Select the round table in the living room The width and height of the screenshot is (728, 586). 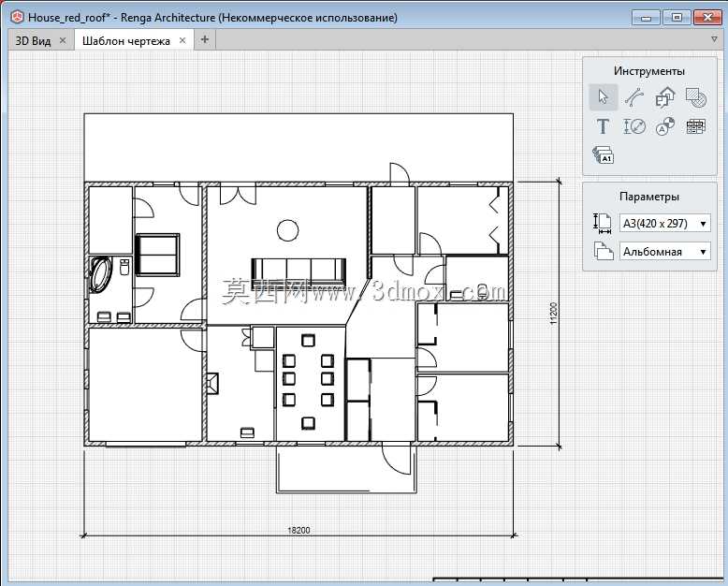pos(288,230)
